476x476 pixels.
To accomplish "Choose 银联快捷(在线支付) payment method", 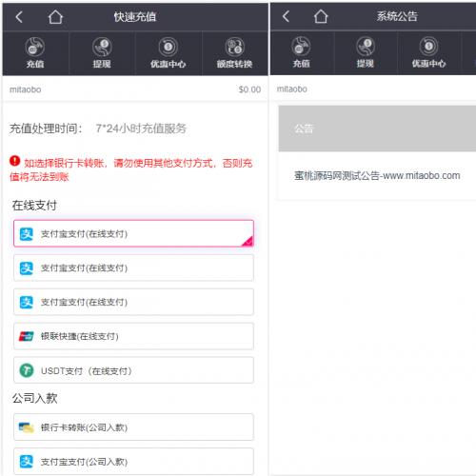I will click(133, 336).
